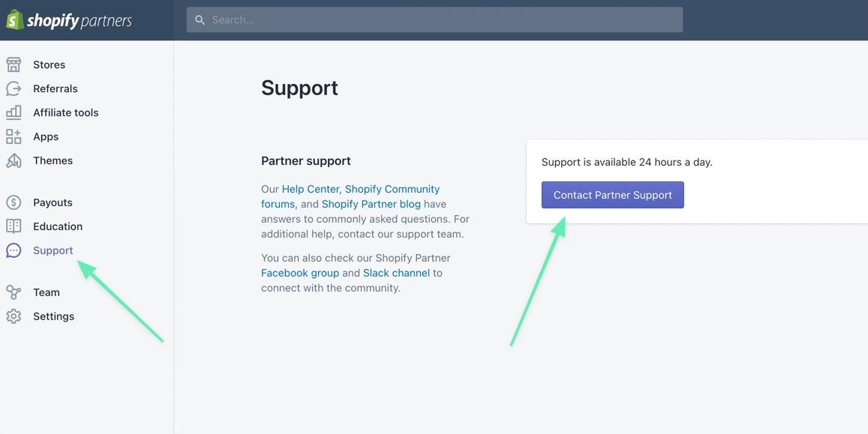Click the Referrals arrow icon
The image size is (868, 434).
pyautogui.click(x=14, y=88)
